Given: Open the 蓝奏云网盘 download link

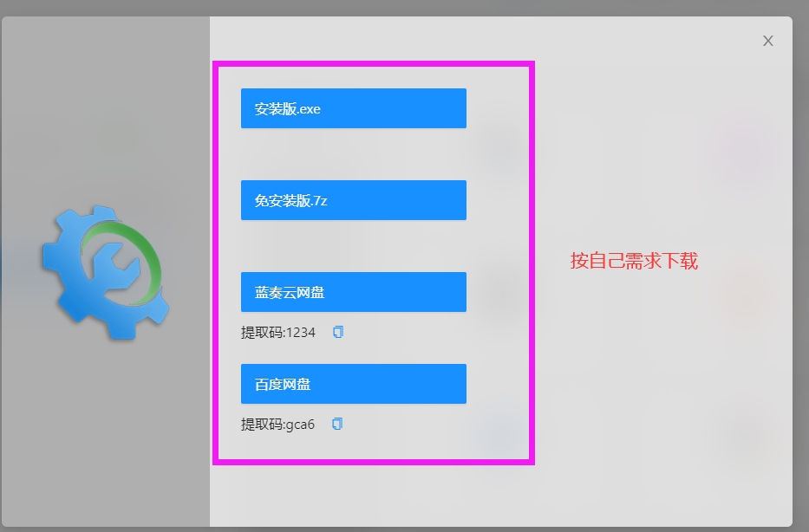Looking at the screenshot, I should tap(353, 292).
